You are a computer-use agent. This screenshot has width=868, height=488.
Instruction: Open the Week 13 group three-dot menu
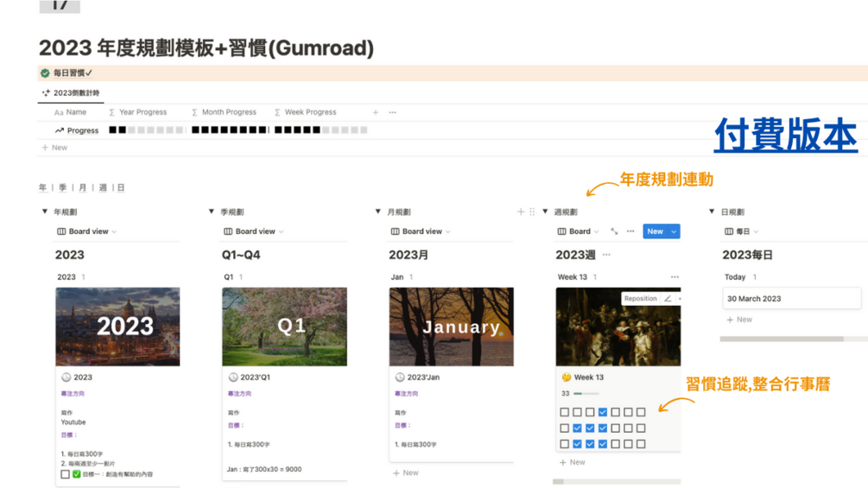coord(675,277)
